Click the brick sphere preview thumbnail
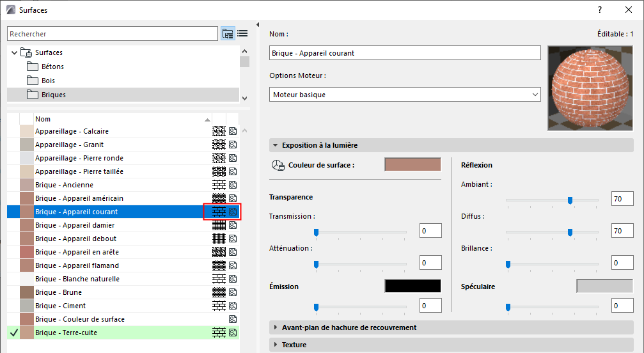This screenshot has width=644, height=353. tap(590, 88)
